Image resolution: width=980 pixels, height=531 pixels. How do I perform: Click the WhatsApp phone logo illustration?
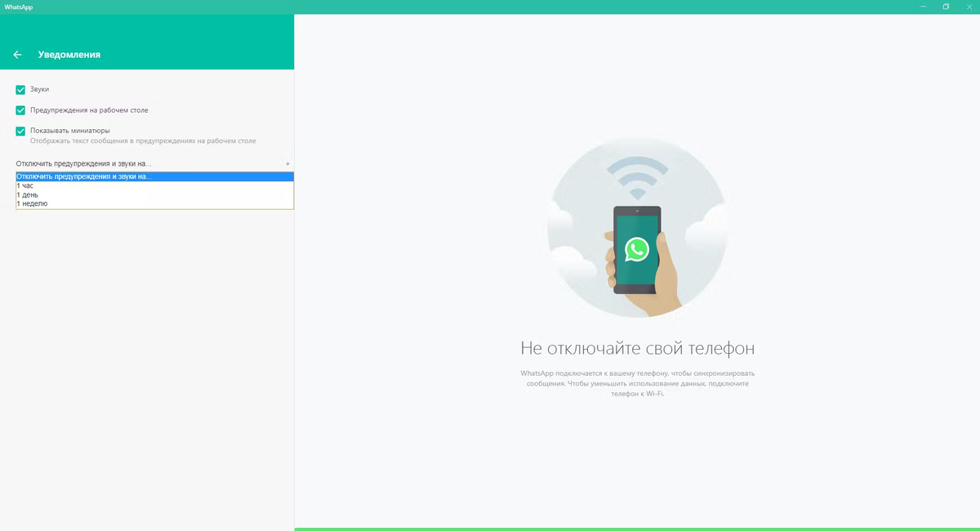click(x=637, y=249)
